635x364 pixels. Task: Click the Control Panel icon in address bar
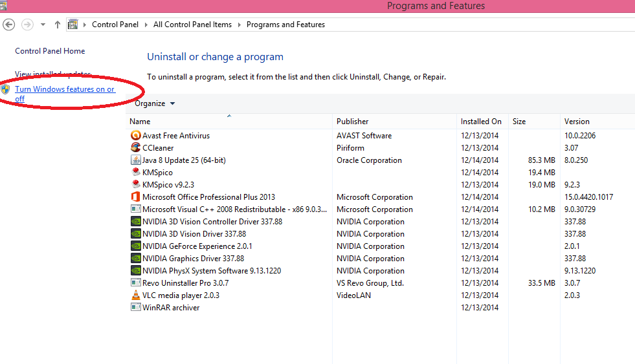pyautogui.click(x=73, y=25)
